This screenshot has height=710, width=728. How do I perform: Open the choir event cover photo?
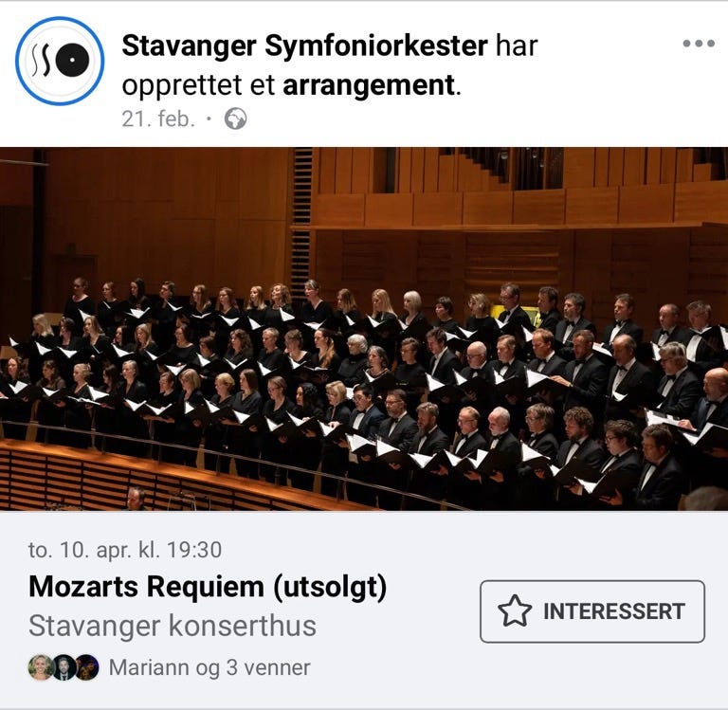pyautogui.click(x=364, y=329)
